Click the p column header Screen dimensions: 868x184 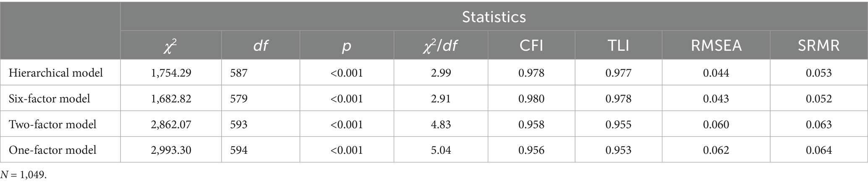pyautogui.click(x=346, y=46)
